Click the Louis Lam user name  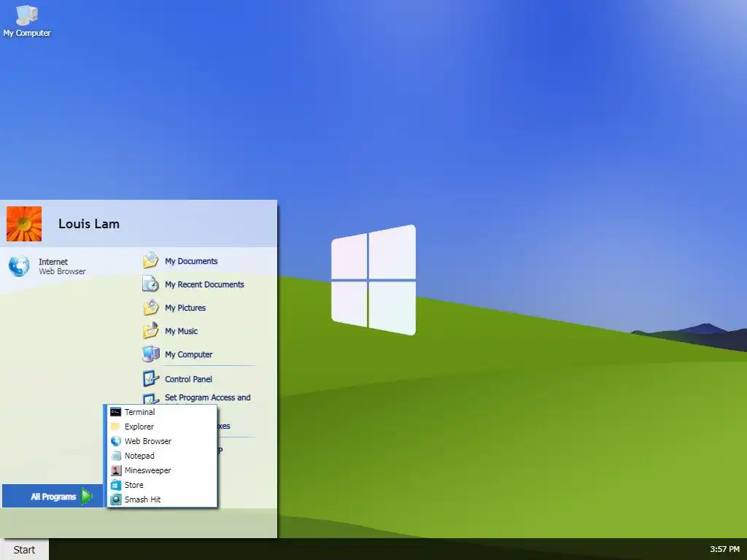click(x=88, y=224)
